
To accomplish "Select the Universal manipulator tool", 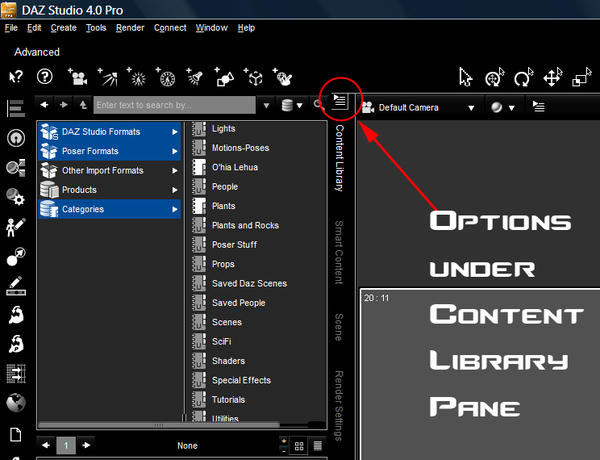I will click(495, 77).
